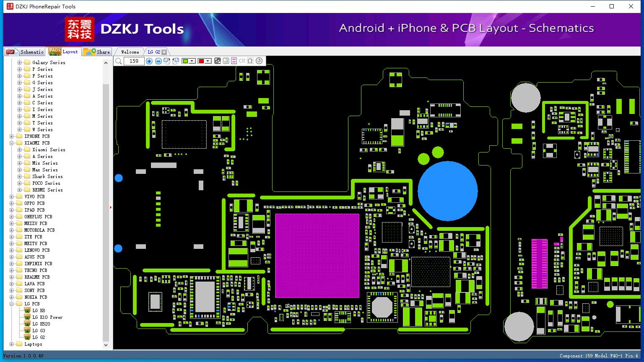
Task: Select the ASUS PCB folder
Action: pos(34,257)
